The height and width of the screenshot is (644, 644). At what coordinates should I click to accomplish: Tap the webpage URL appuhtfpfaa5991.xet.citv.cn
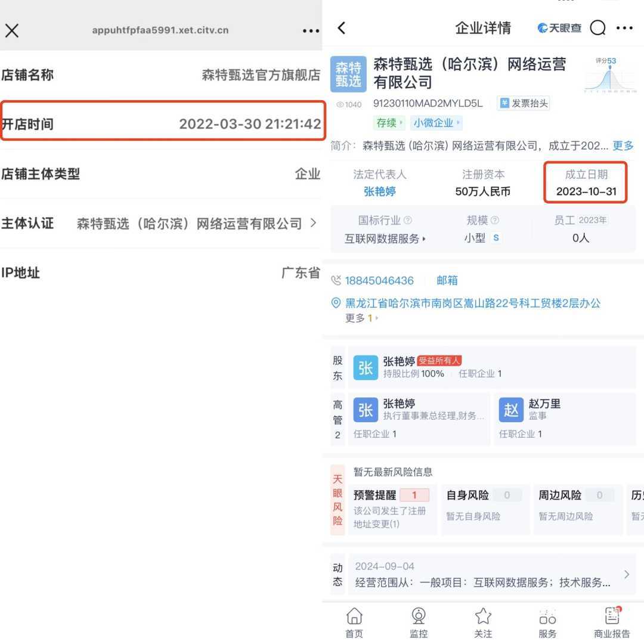(x=160, y=30)
